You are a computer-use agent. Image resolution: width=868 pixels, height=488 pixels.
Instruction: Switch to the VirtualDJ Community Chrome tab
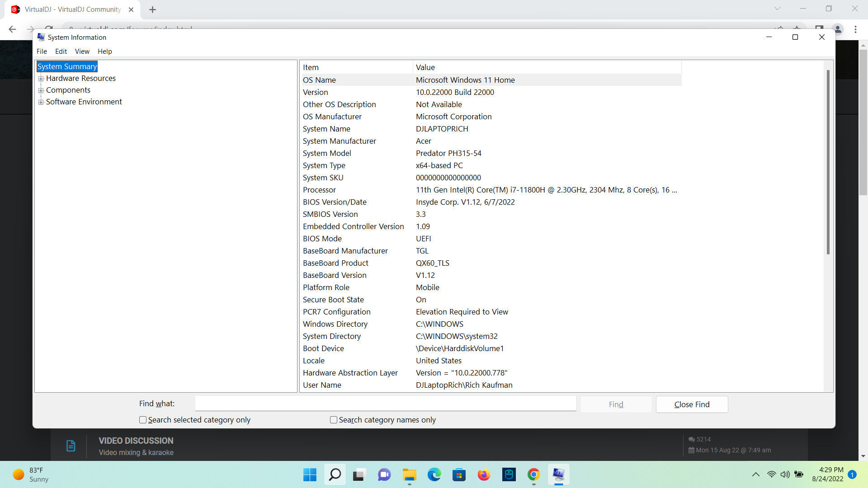72,9
